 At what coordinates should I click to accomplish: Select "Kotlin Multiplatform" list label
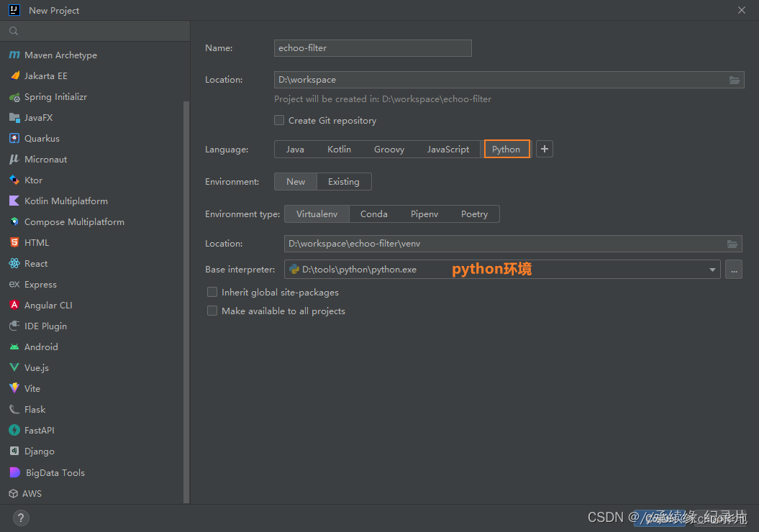click(x=66, y=201)
